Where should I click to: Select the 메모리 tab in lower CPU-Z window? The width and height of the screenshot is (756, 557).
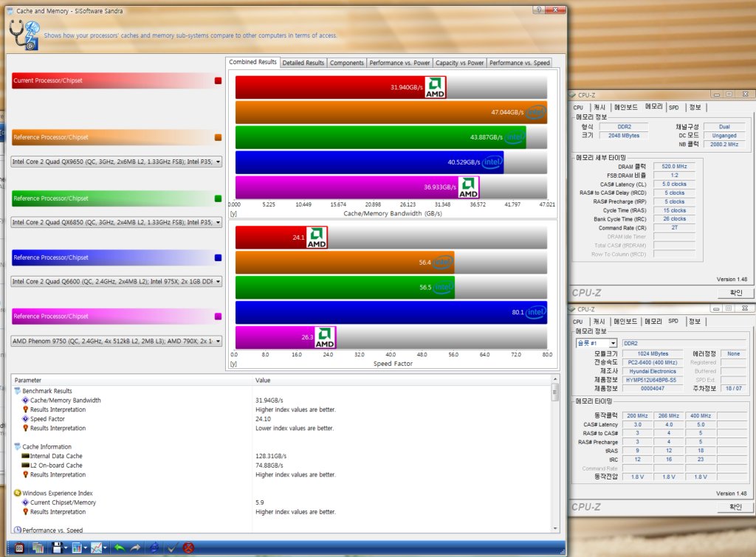tap(653, 322)
